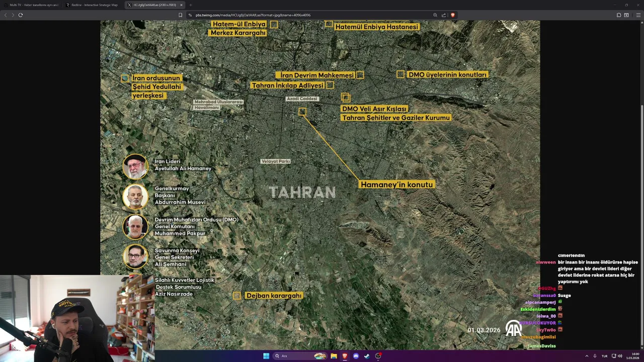Share this page via the share icon
The image size is (644, 362).
[444, 15]
